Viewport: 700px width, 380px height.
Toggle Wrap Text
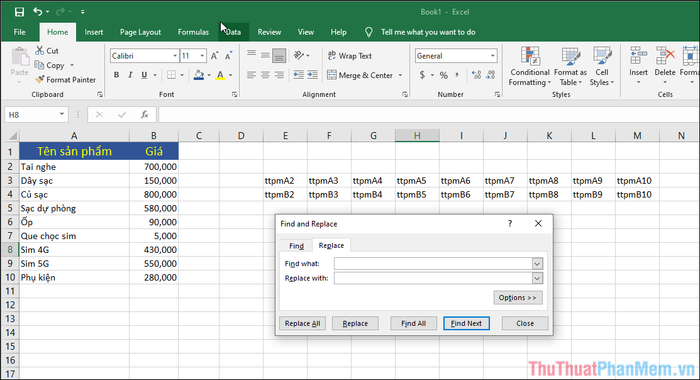coord(350,56)
